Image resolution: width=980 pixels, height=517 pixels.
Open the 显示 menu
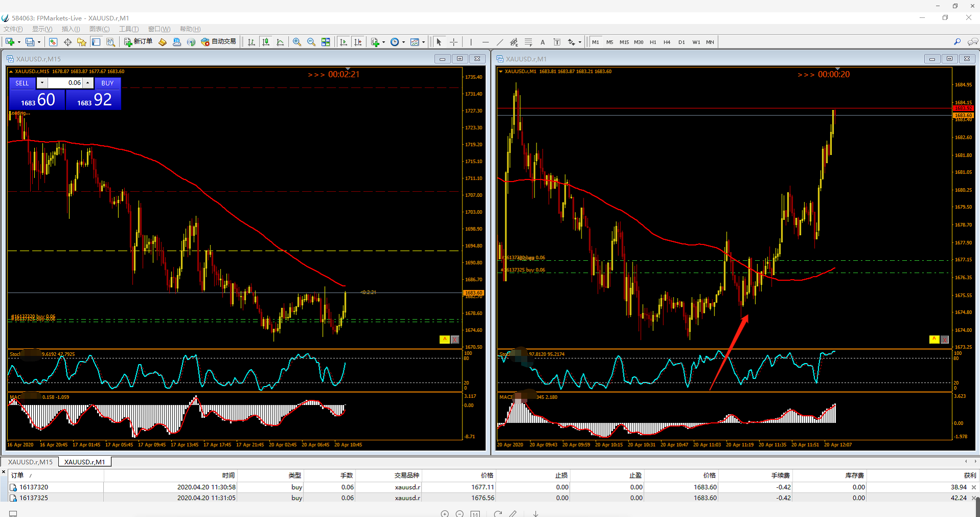[42, 29]
